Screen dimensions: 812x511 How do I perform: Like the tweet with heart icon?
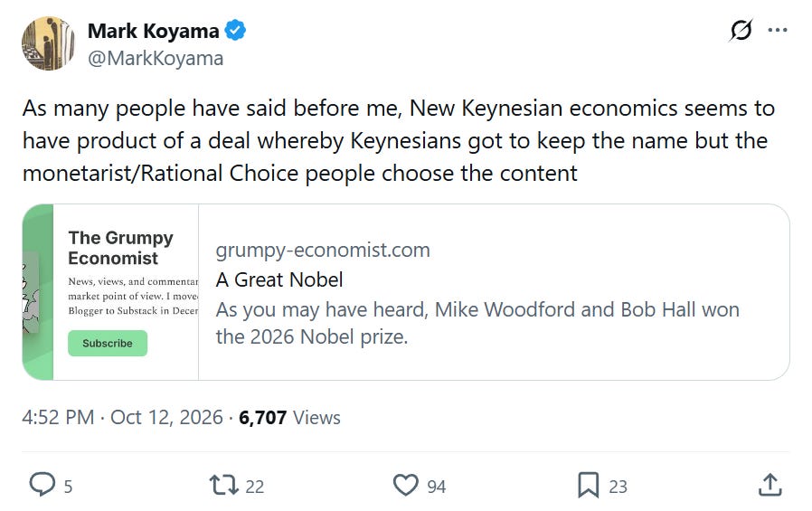pyautogui.click(x=405, y=485)
